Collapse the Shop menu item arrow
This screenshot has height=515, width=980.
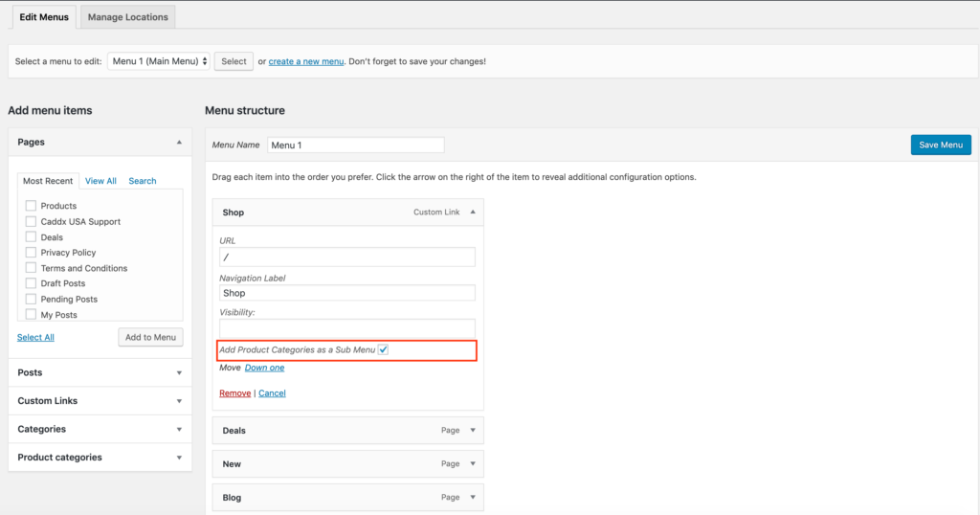[x=472, y=213]
